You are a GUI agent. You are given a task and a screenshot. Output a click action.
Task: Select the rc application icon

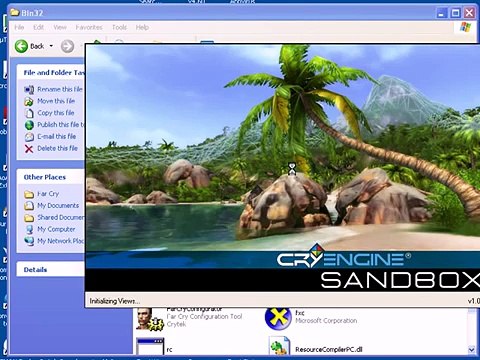point(150,347)
